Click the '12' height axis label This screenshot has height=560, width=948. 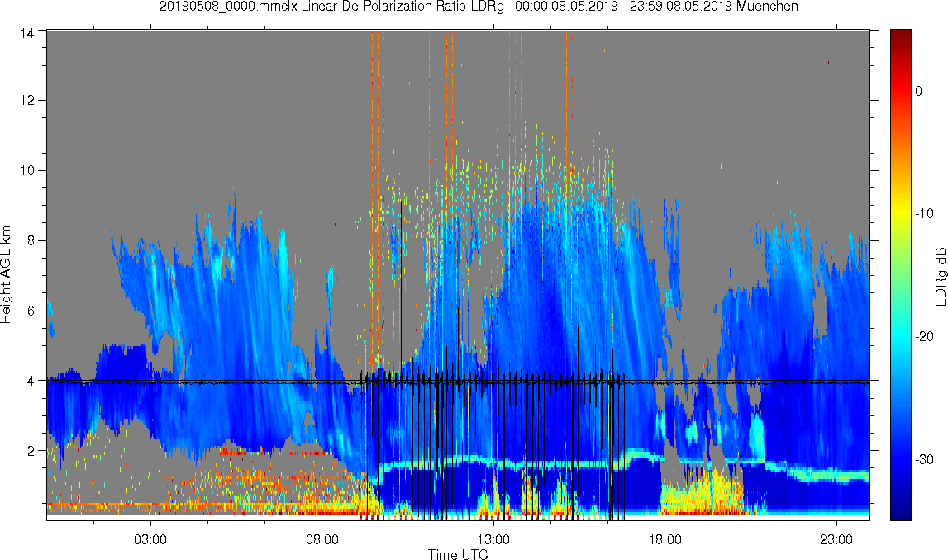[x=26, y=100]
